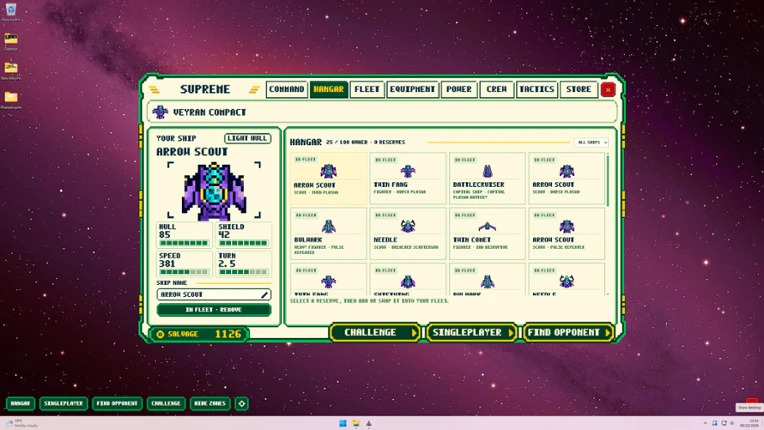Viewport: 764px width, 430px height.
Task: Click the crosshair icon in the overlay bar
Action: coord(242,404)
